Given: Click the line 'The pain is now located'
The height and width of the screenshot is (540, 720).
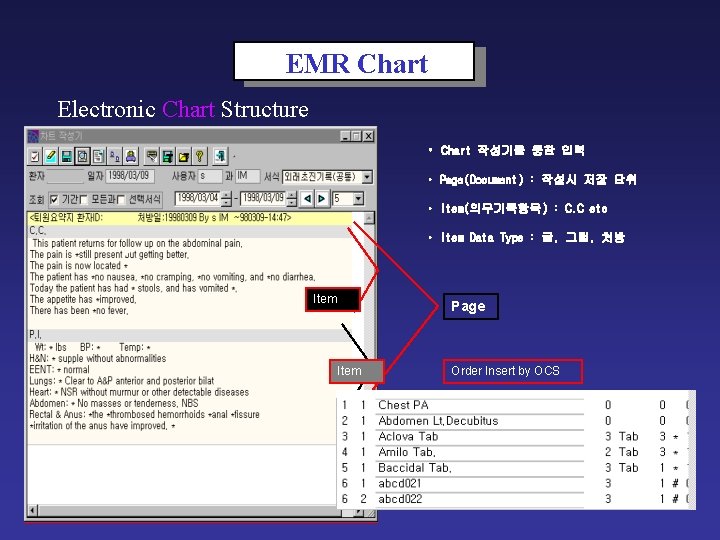Looking at the screenshot, I should click(79, 266).
